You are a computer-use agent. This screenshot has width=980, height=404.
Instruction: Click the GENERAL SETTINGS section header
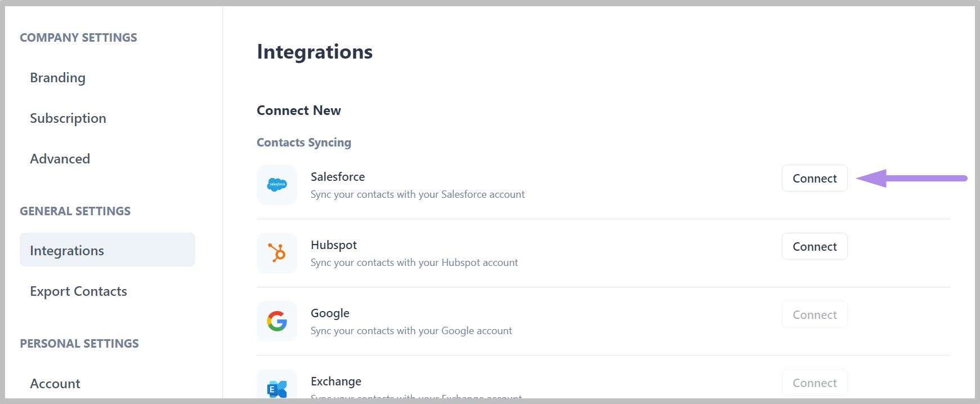[x=75, y=211]
